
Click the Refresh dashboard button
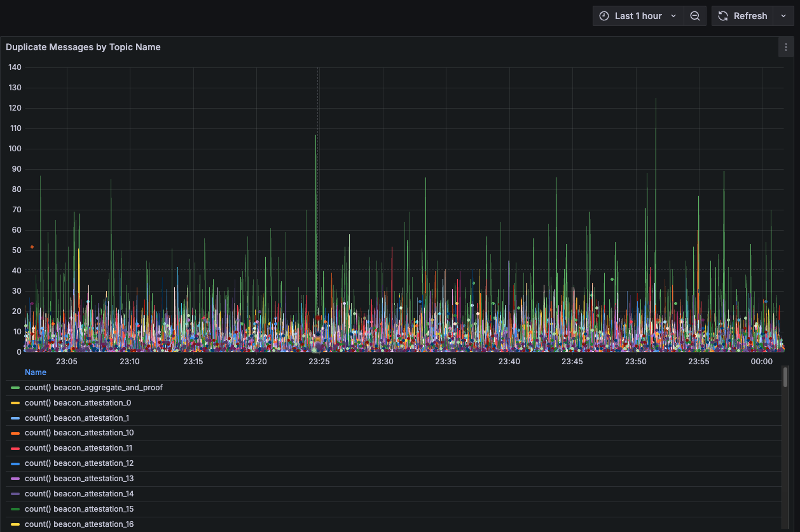pyautogui.click(x=742, y=16)
